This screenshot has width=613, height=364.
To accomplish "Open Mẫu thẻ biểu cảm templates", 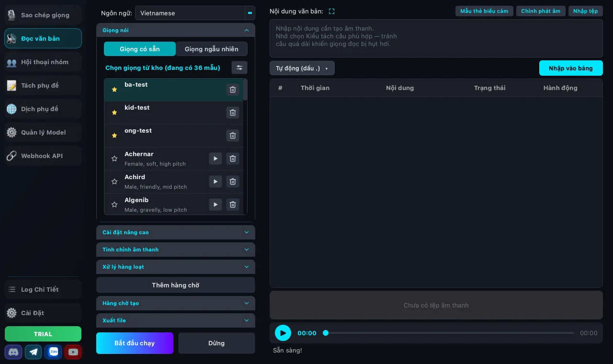I will (484, 11).
